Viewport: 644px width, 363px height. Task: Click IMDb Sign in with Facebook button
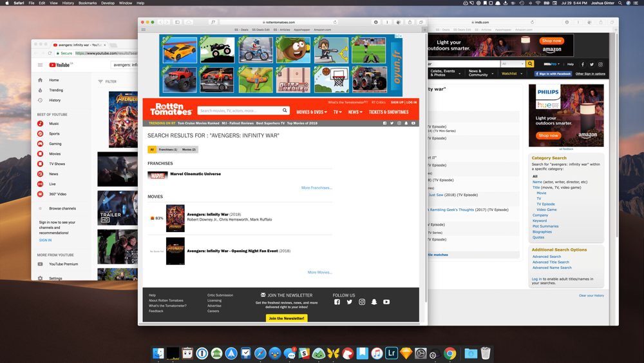click(x=553, y=74)
